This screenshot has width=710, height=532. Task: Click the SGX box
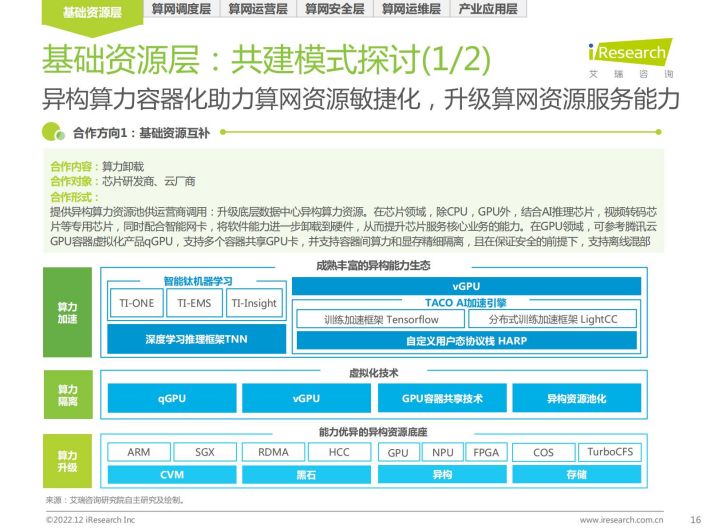coord(205,452)
